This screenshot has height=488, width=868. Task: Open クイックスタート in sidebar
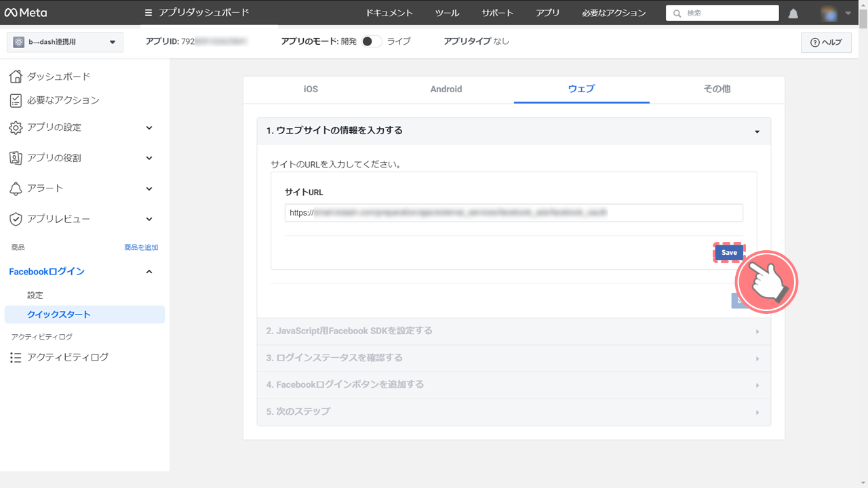85,314
